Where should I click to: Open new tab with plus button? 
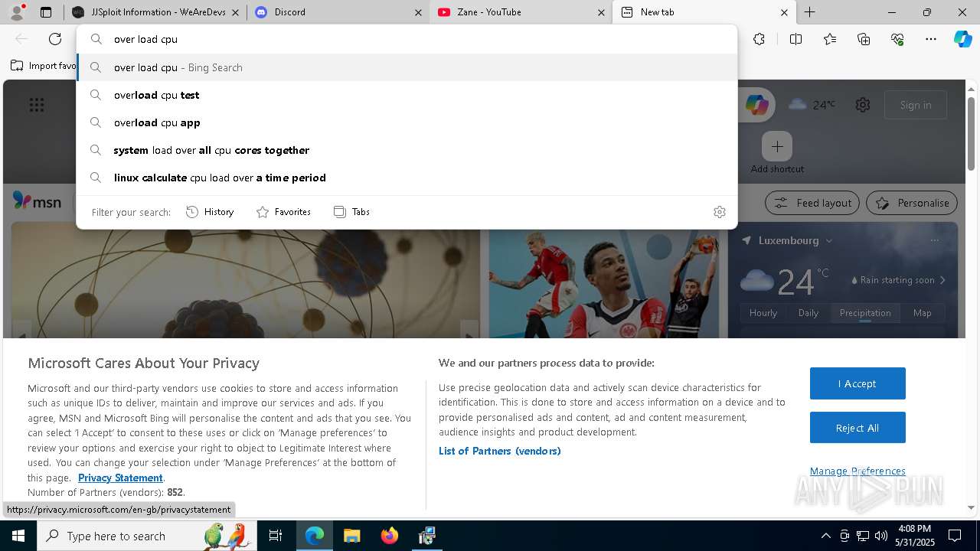pos(809,12)
